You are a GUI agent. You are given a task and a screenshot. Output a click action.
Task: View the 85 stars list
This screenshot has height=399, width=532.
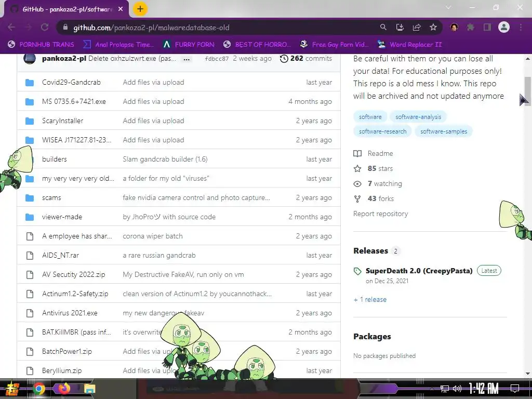[373, 169]
